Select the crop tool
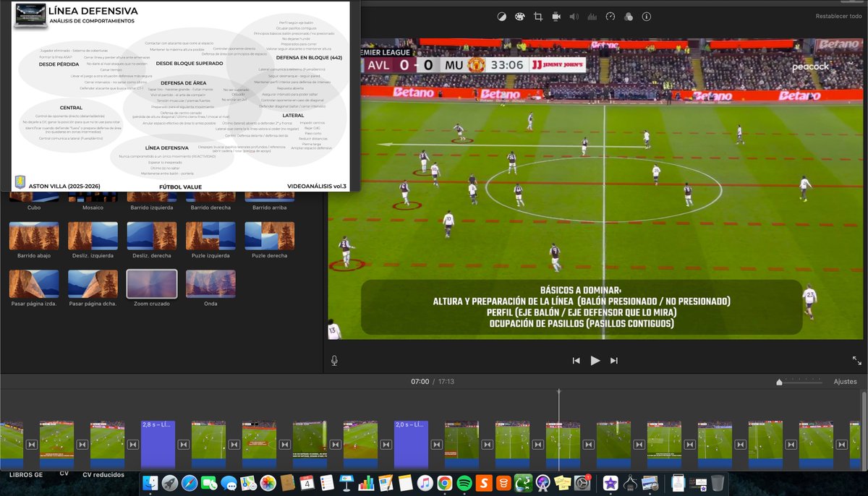Screen dimensions: 868x496 [x=538, y=17]
